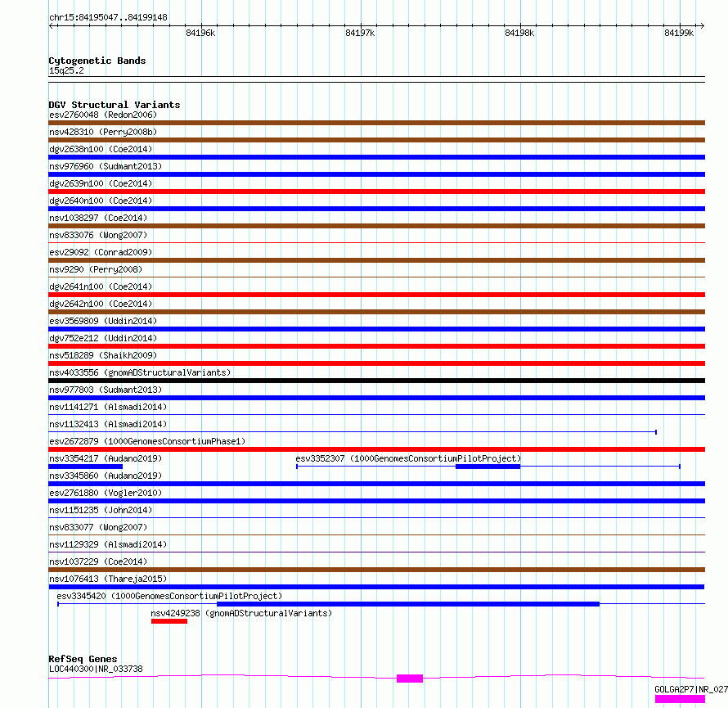This screenshot has width=728, height=708.
Task: Click nsv1151235 (John2014) label
Action: point(101,510)
